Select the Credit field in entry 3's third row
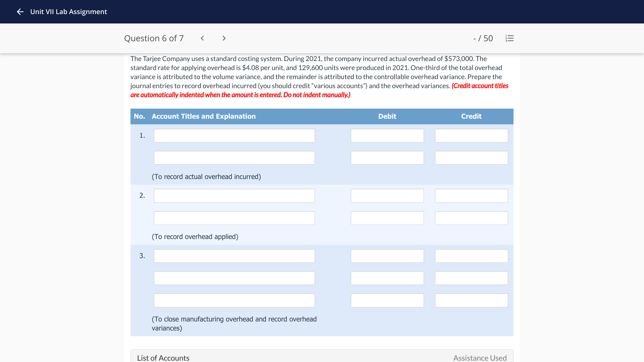Viewport: 644px width, 362px height. 471,300
